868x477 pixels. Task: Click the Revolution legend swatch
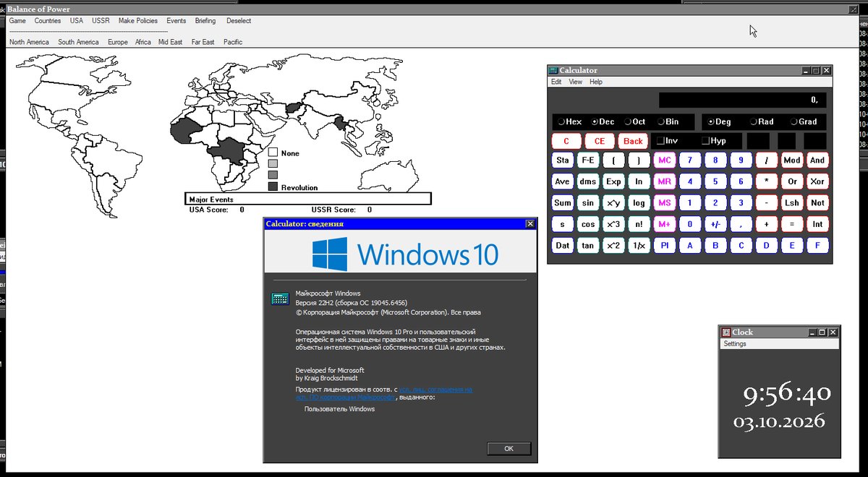(273, 186)
